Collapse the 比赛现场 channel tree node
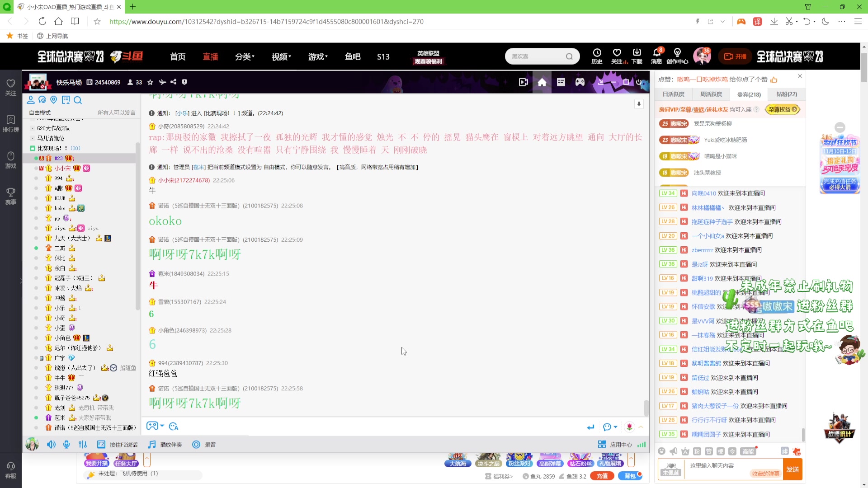Image resolution: width=868 pixels, height=488 pixels. pyautogui.click(x=33, y=148)
